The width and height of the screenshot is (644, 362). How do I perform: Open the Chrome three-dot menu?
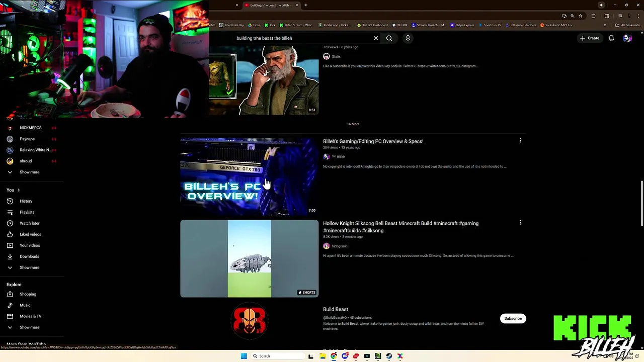pyautogui.click(x=638, y=16)
